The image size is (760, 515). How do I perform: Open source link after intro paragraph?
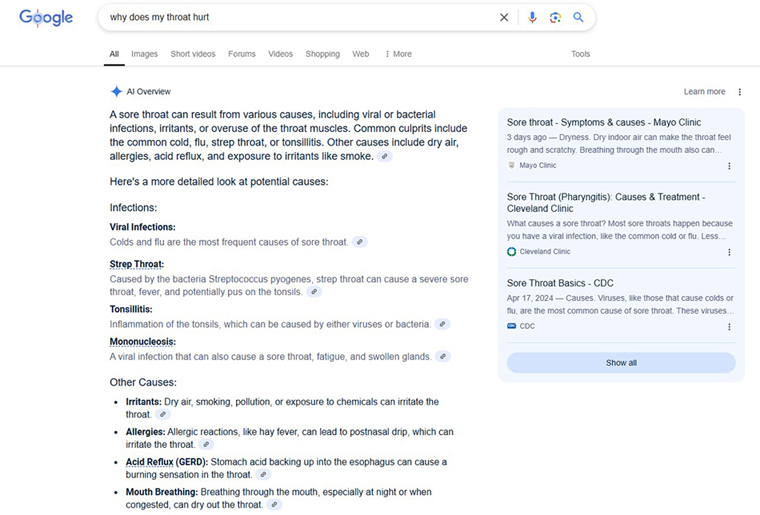tap(384, 156)
